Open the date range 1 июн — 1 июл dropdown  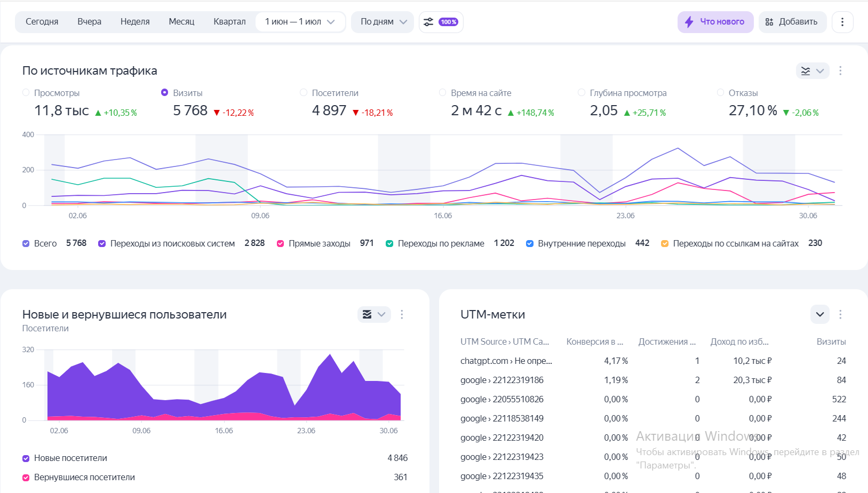point(300,22)
